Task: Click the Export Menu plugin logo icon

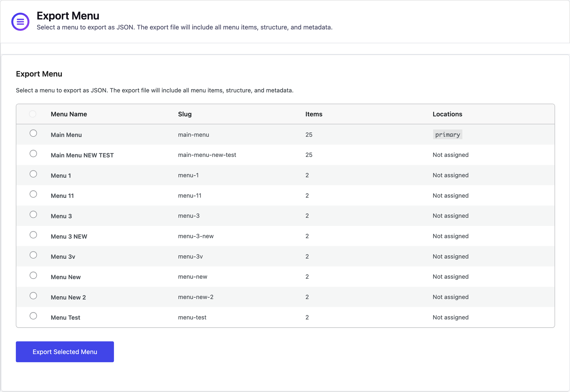Action: coord(20,22)
